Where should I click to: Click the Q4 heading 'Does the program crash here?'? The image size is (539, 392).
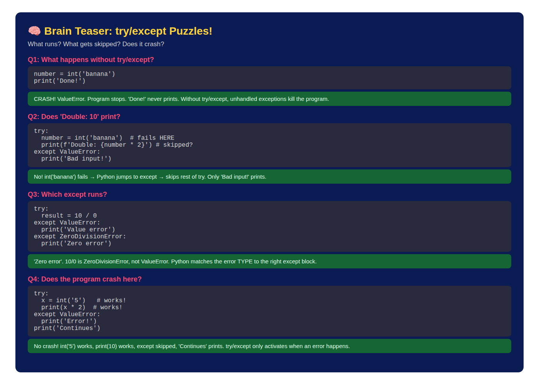coord(85,279)
